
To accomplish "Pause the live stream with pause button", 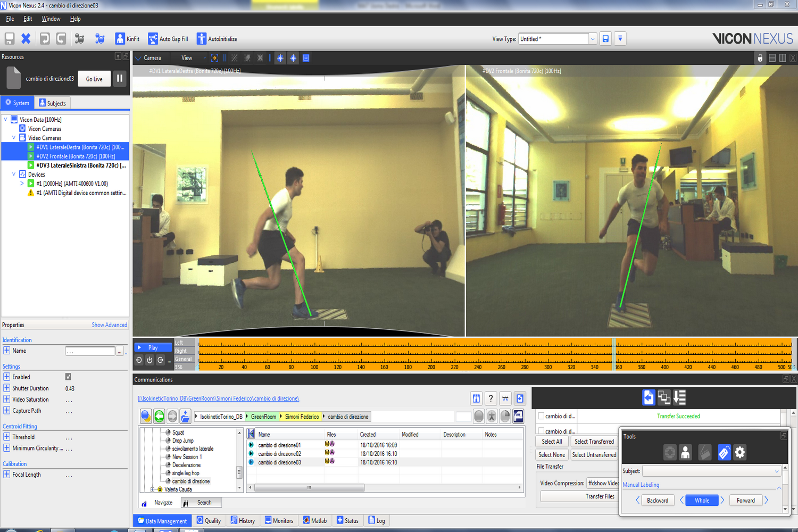I will [x=120, y=79].
